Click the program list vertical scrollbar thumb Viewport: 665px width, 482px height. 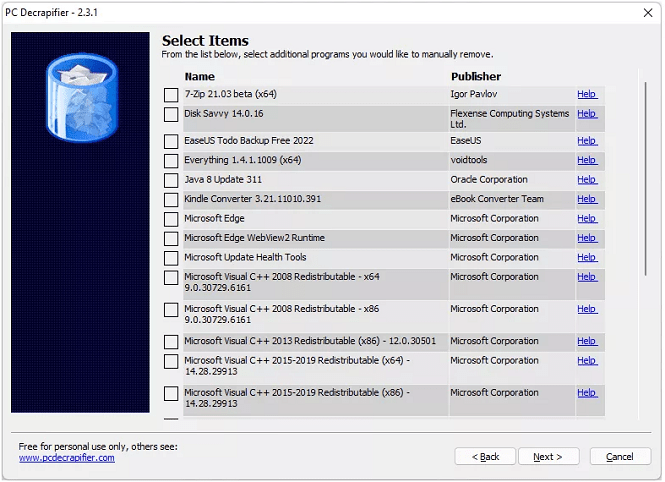(x=645, y=179)
